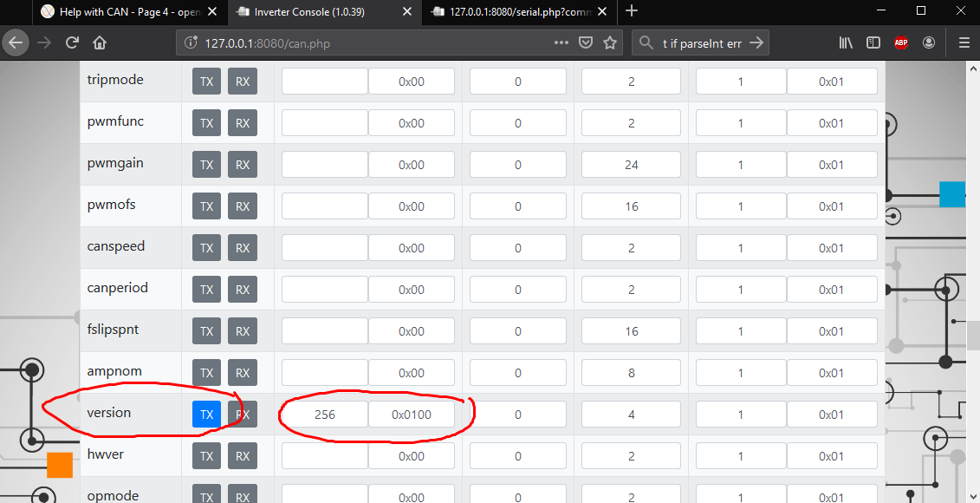Click version field showing 4
This screenshot has height=503, width=980.
click(x=632, y=415)
